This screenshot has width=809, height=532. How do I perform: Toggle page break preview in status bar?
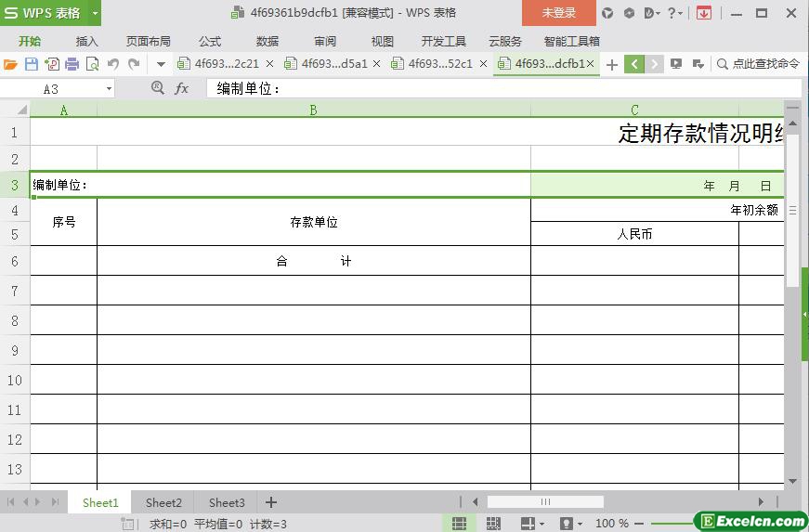point(492,524)
